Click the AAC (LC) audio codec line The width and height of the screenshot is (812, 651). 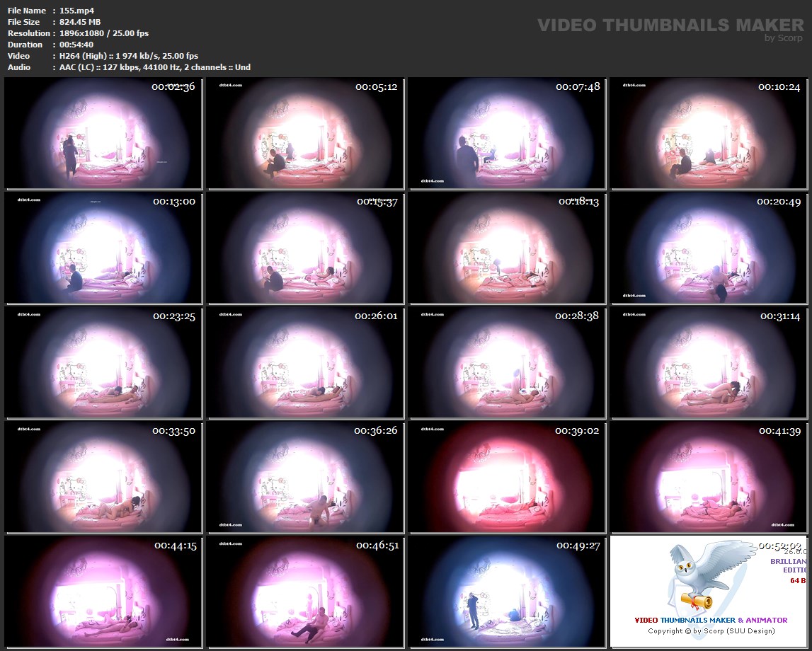(155, 67)
